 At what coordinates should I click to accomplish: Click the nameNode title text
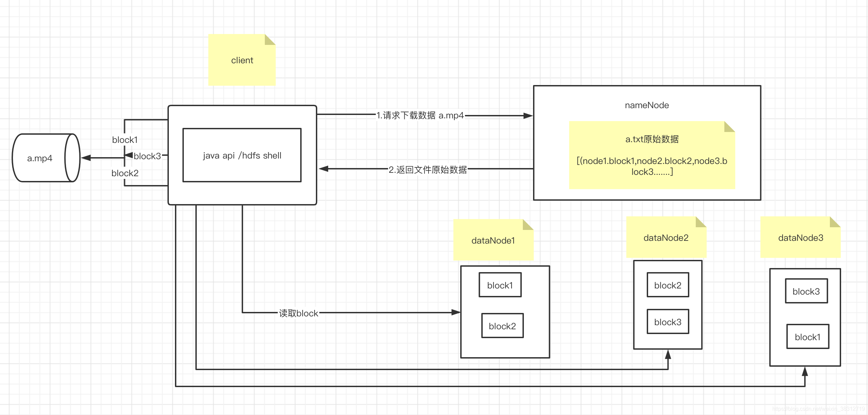647,105
